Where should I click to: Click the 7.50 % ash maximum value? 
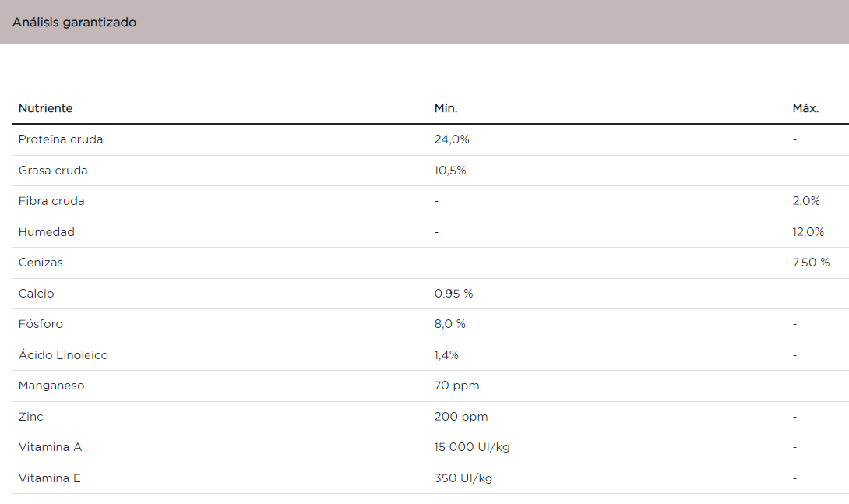click(x=811, y=263)
